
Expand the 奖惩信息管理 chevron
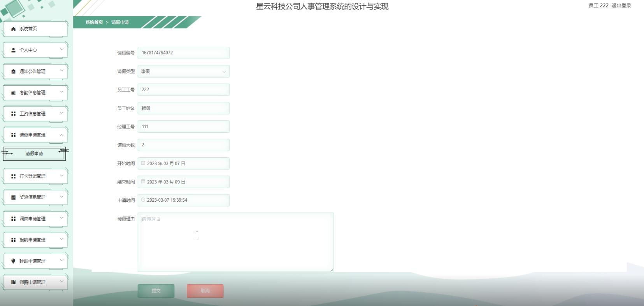coord(61,197)
